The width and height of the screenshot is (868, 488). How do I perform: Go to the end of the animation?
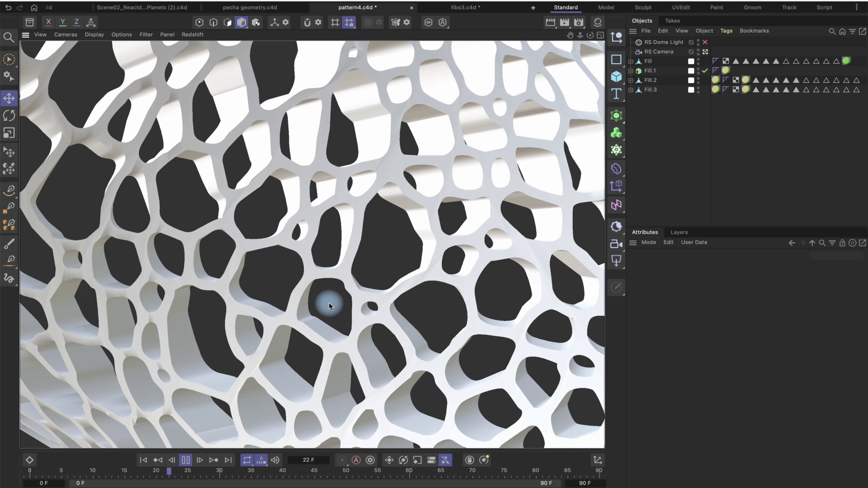click(228, 460)
